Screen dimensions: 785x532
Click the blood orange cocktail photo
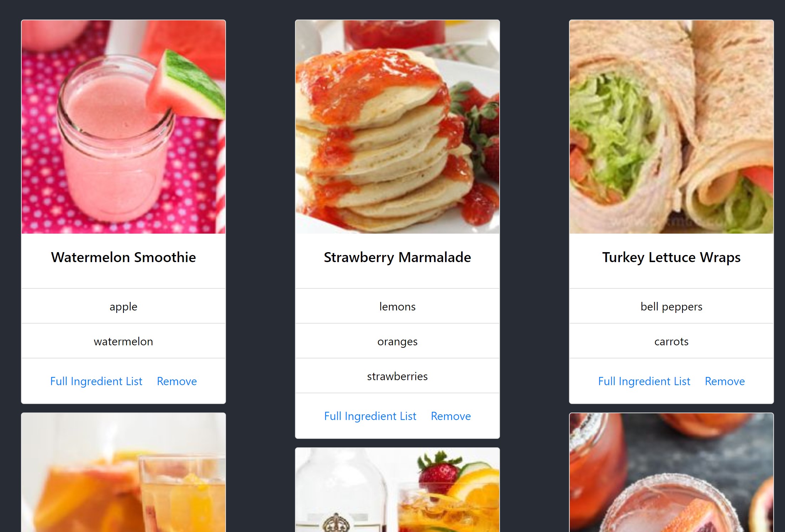pos(671,473)
